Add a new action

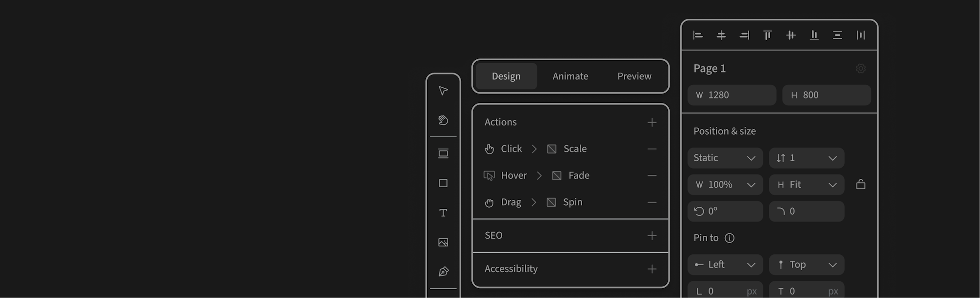652,123
